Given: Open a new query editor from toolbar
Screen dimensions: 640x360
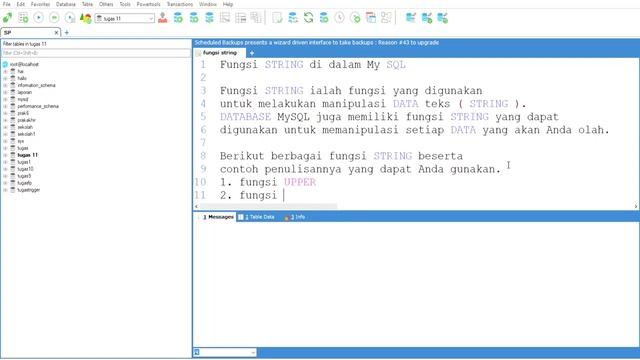Looking at the screenshot, I should click(23, 18).
